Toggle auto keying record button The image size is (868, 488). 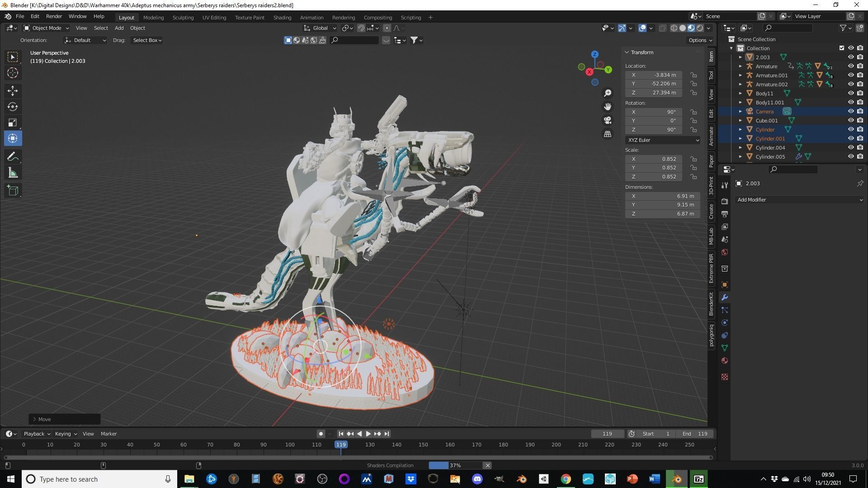coord(321,434)
